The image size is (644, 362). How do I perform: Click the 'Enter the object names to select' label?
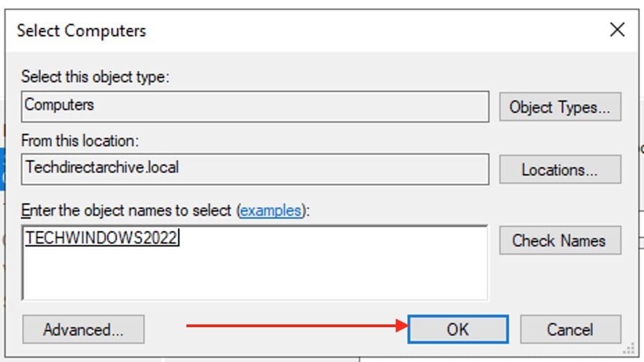click(128, 210)
